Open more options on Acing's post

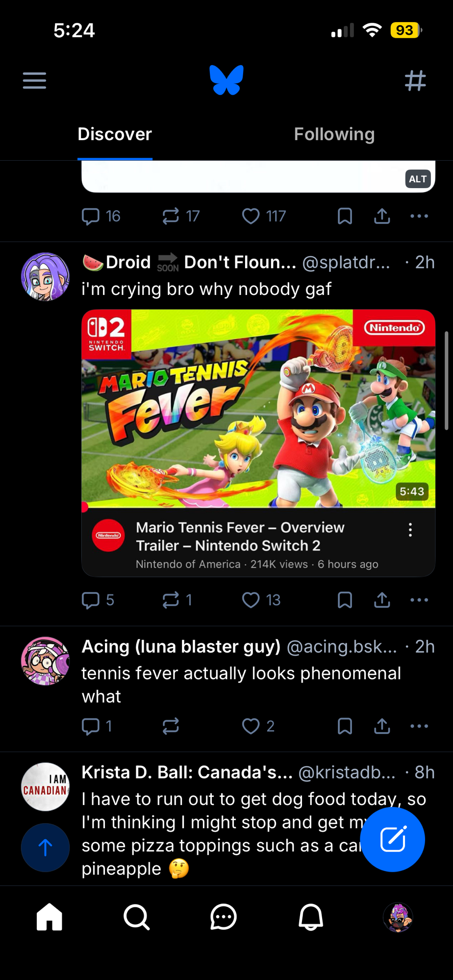pyautogui.click(x=419, y=726)
